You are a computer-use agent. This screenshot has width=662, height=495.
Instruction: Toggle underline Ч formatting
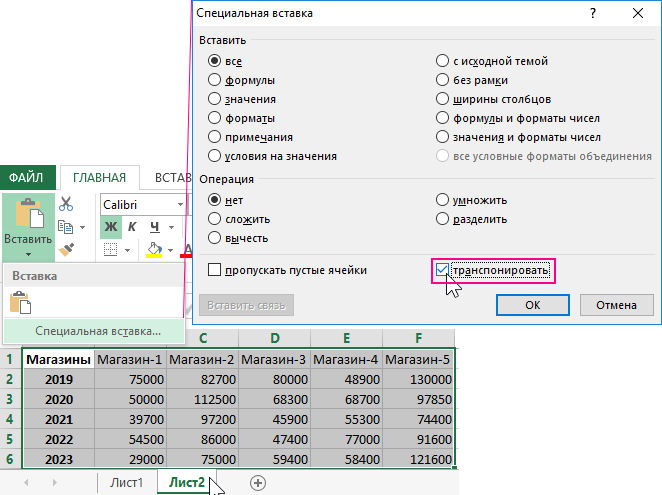click(x=155, y=227)
